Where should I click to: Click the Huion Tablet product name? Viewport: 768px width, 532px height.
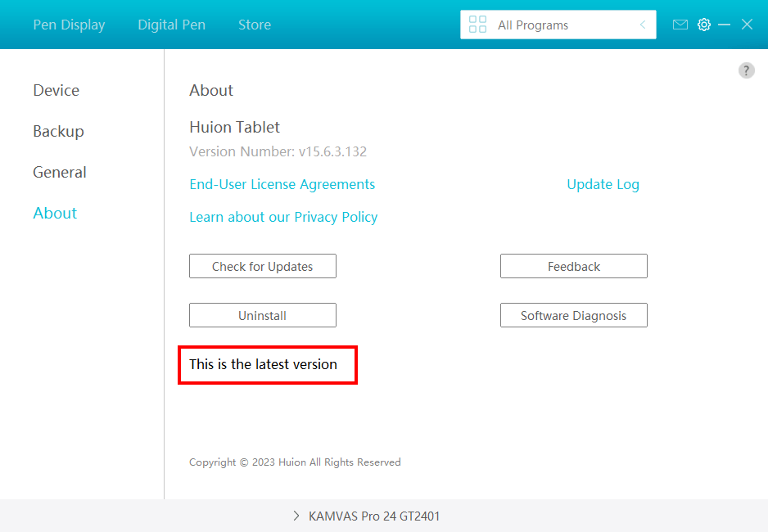(235, 127)
